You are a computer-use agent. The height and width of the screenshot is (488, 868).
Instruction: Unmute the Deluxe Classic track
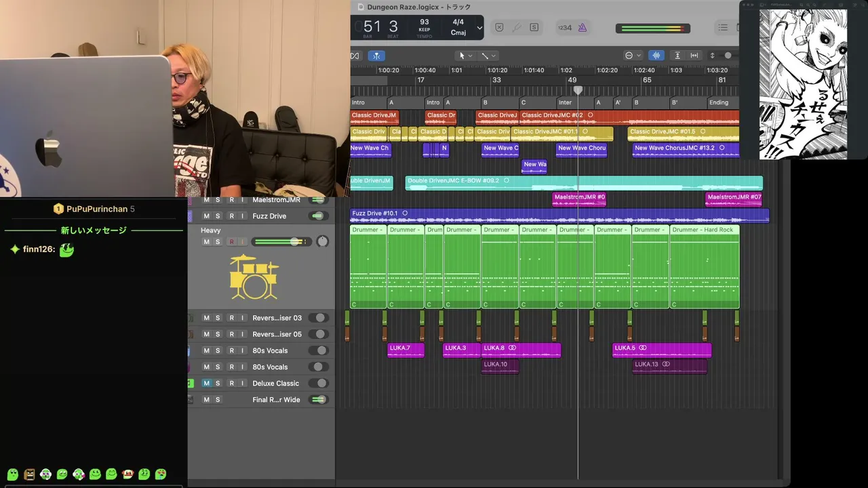(207, 384)
